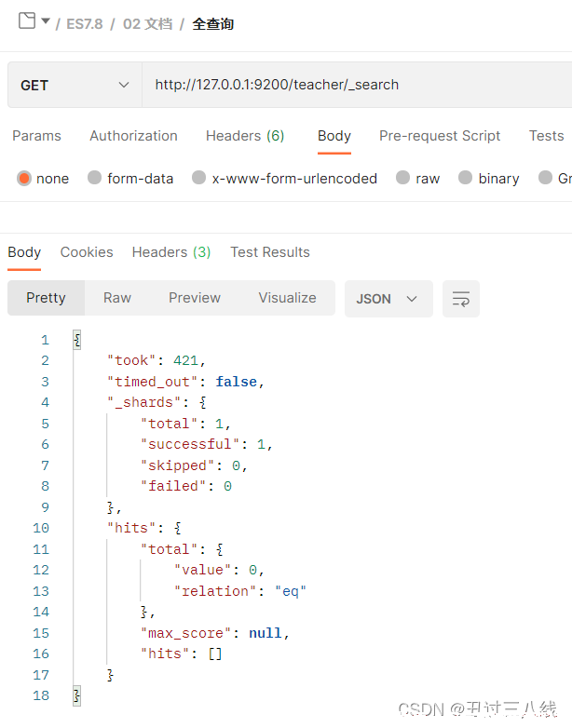Select the form-data radio option
Viewport: 572px width, 728px height.
tap(94, 178)
